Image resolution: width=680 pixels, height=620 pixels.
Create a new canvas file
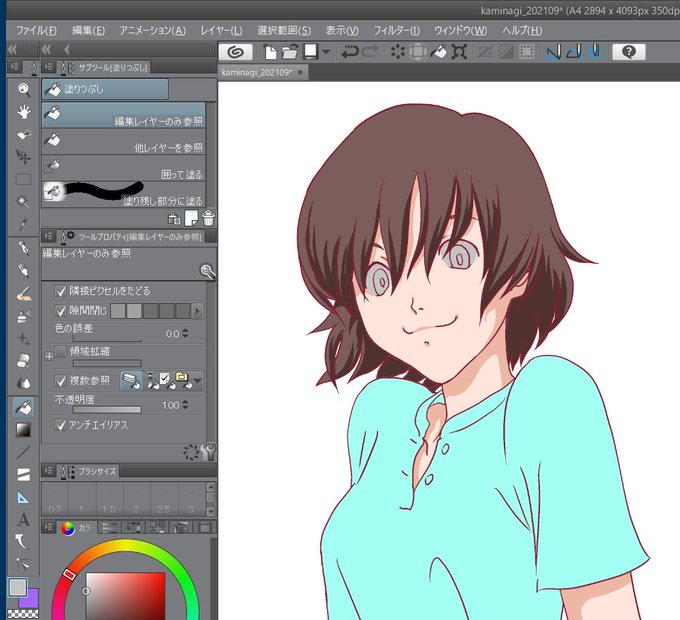tap(270, 52)
